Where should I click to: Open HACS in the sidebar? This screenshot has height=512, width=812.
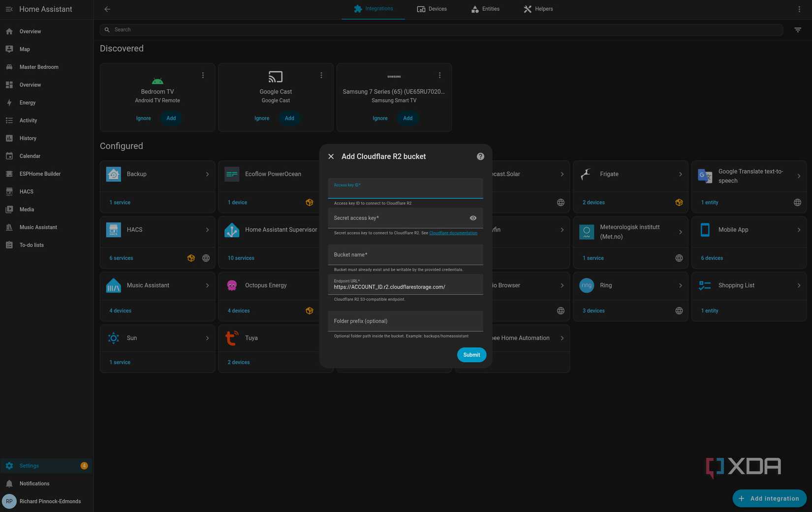click(x=47, y=192)
